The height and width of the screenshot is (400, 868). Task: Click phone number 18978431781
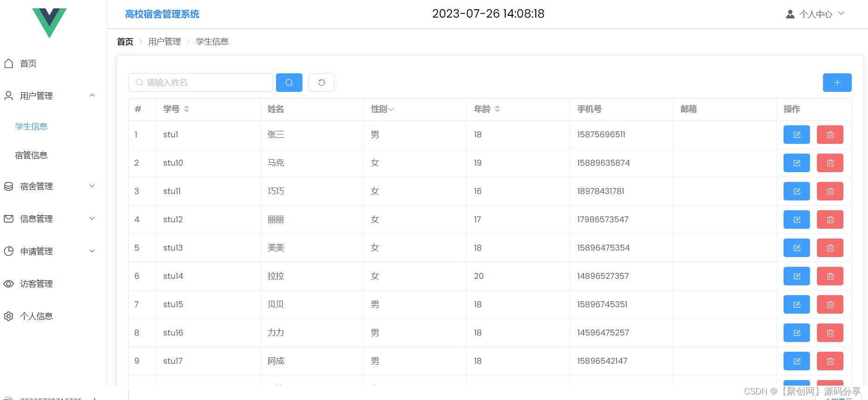tap(601, 191)
